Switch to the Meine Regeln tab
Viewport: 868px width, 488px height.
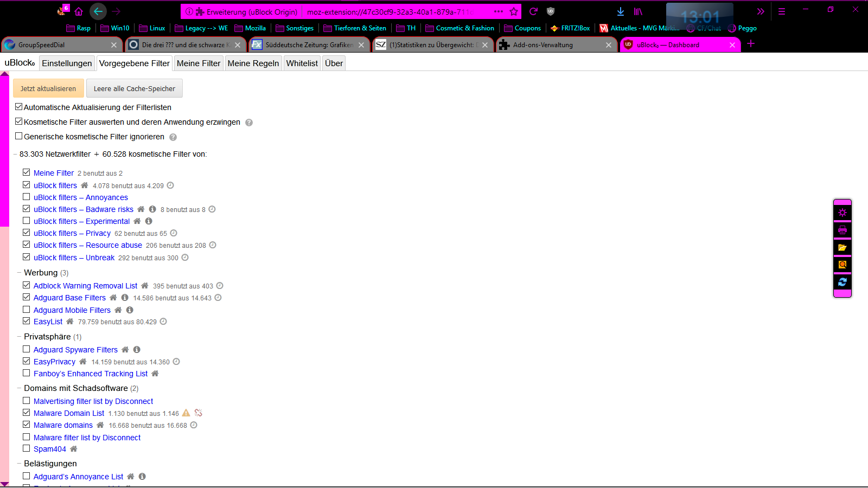(253, 63)
